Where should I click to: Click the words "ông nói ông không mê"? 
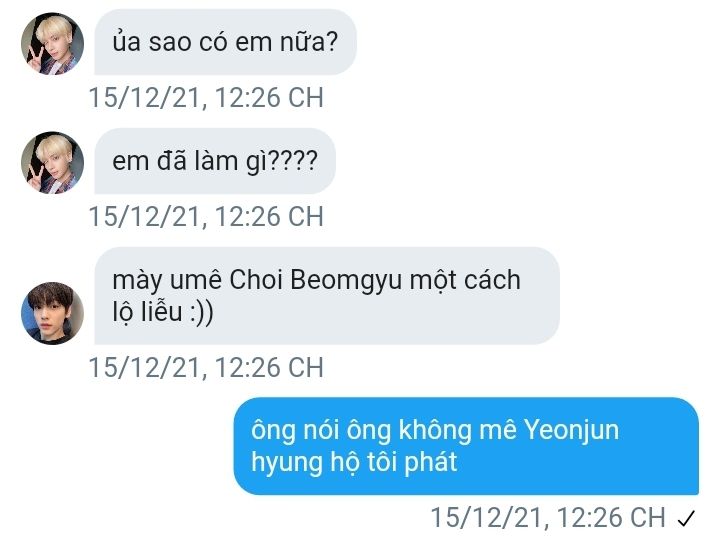[x=384, y=430]
